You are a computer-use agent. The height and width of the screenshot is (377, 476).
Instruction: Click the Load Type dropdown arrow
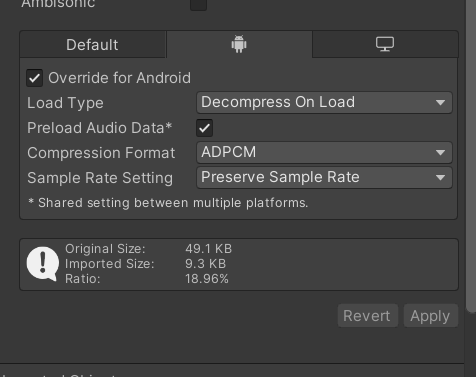click(x=440, y=103)
